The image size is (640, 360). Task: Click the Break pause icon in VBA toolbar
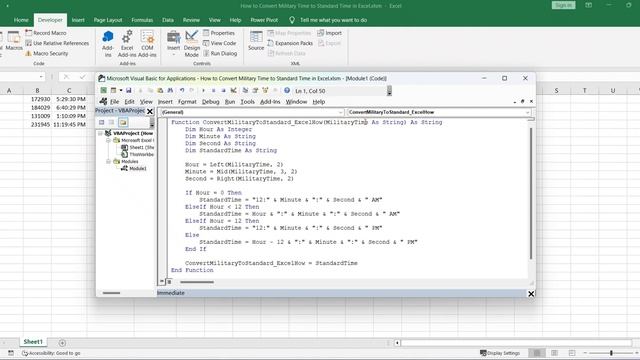click(213, 90)
